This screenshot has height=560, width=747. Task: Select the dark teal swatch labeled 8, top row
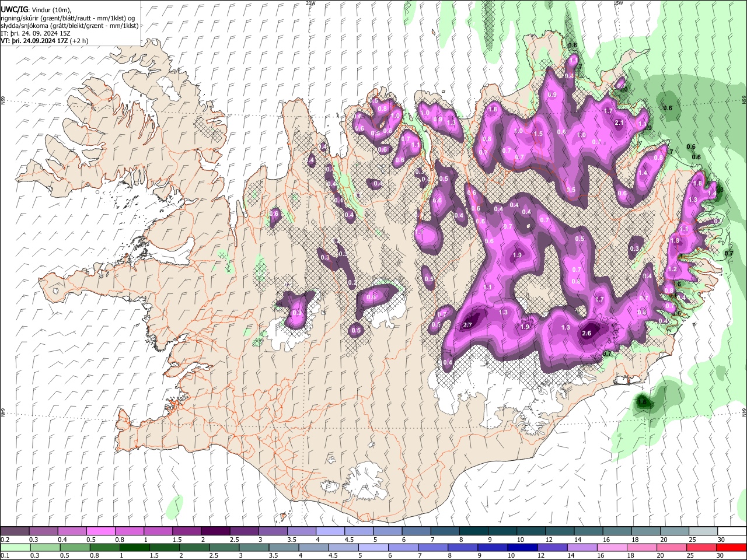pos(473,531)
